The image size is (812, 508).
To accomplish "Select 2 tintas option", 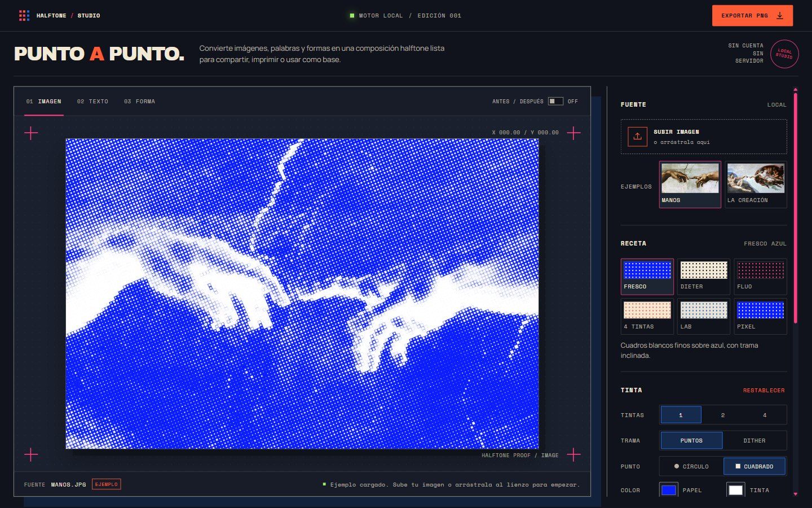I will tap(723, 415).
